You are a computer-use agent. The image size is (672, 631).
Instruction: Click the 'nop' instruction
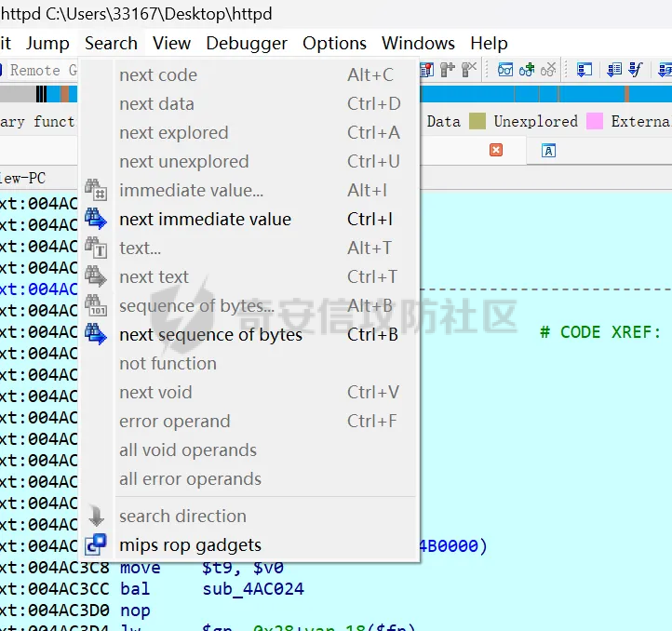pos(135,611)
